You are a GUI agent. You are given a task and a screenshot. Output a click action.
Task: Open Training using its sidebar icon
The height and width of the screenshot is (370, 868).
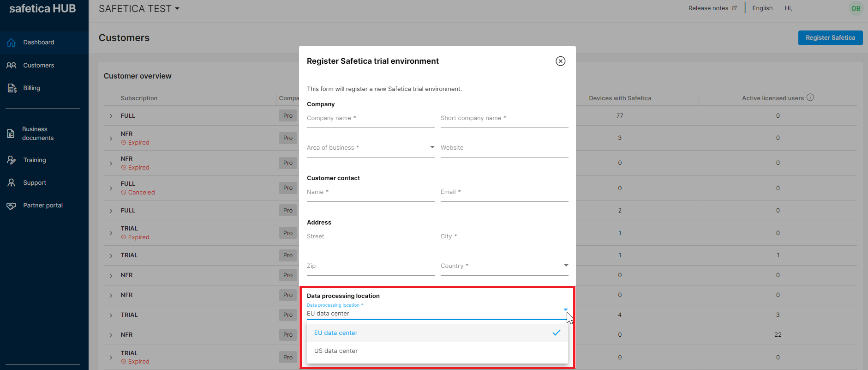pos(12,160)
